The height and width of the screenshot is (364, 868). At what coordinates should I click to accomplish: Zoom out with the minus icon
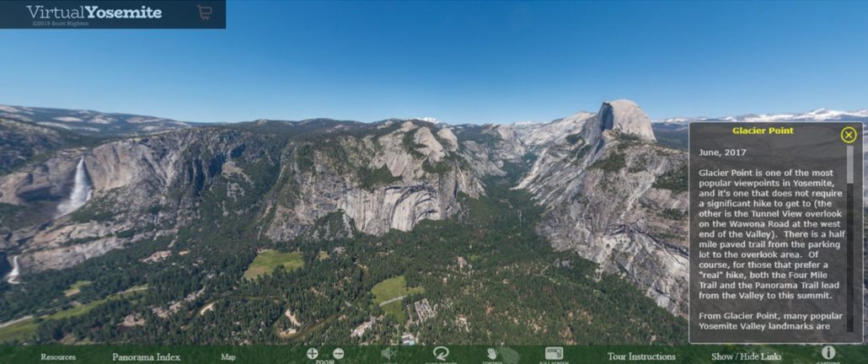point(338,353)
